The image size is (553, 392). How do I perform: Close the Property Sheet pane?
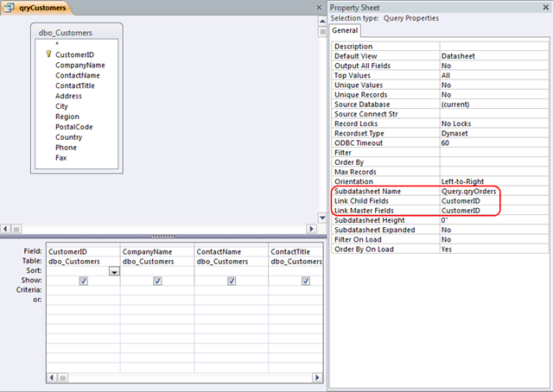pyautogui.click(x=545, y=8)
